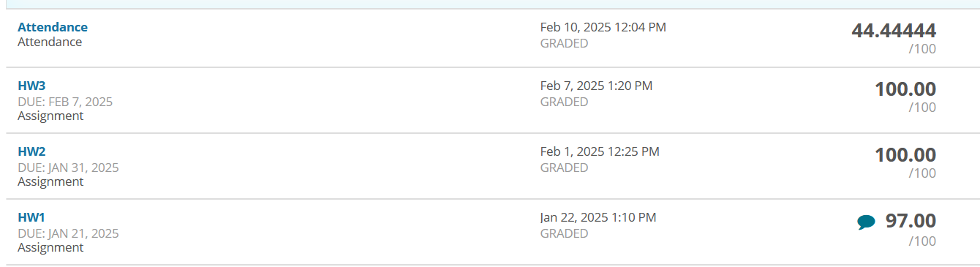
Task: Click the Feb 10, 2025 12:04 PM timestamp
Action: click(603, 27)
